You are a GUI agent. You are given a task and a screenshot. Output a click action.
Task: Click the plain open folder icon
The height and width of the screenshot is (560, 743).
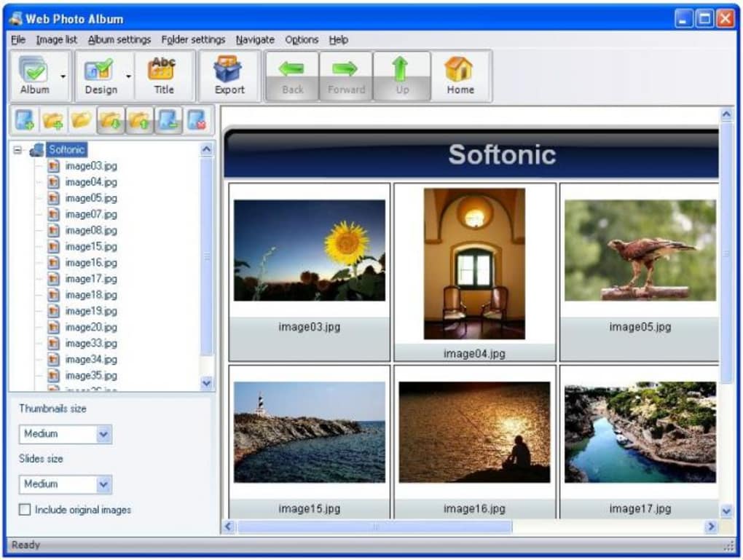coord(81,120)
